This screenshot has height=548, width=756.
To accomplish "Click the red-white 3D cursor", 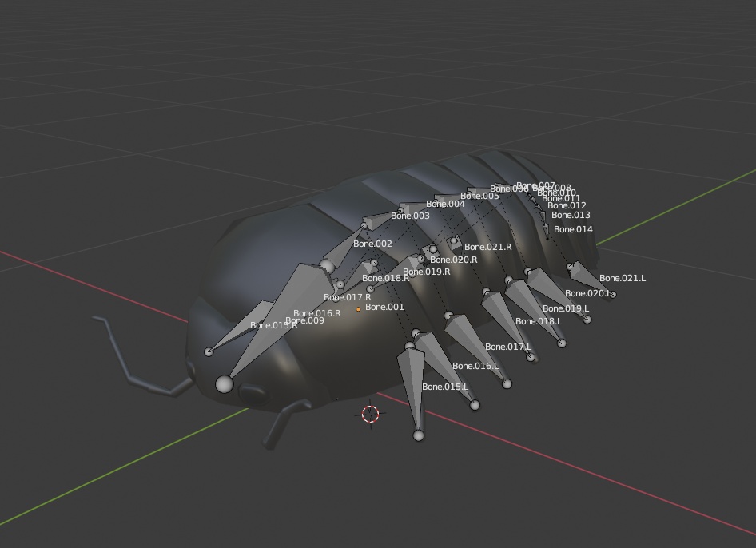I will [x=370, y=414].
